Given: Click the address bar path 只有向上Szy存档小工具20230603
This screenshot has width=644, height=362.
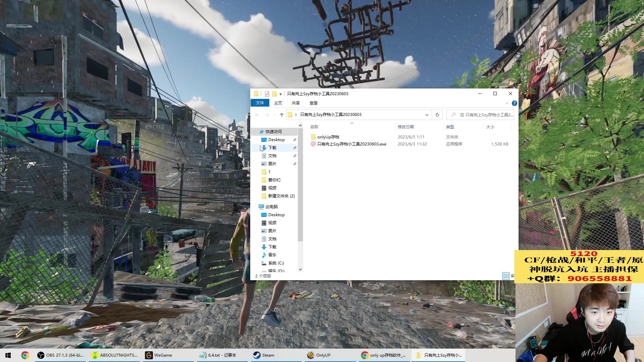Looking at the screenshot, I should (x=331, y=115).
